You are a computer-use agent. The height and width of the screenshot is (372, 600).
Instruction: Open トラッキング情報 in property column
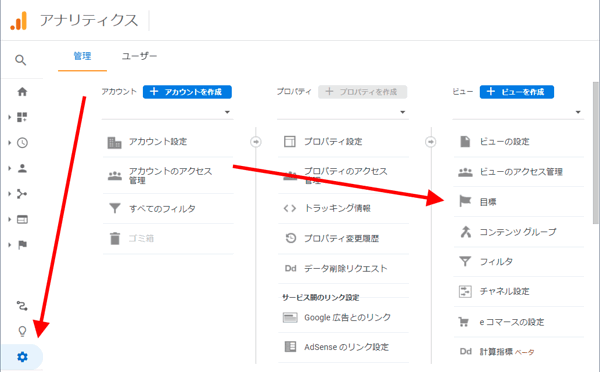click(x=343, y=208)
